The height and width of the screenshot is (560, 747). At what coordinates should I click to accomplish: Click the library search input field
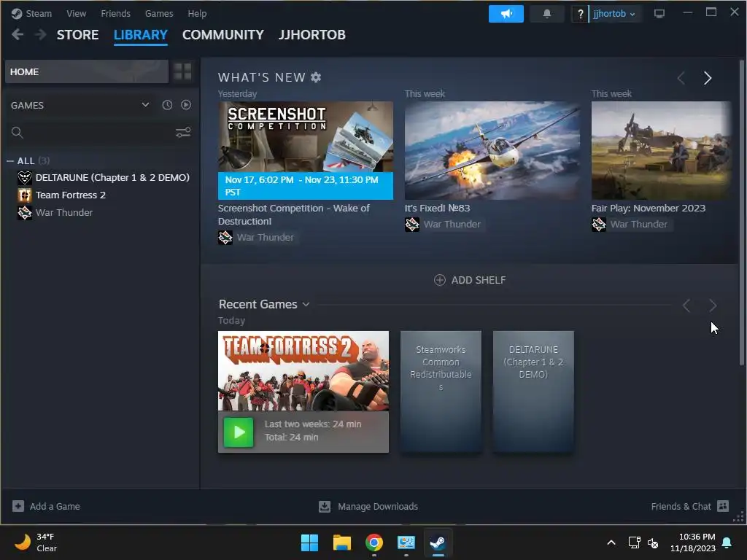[99, 133]
